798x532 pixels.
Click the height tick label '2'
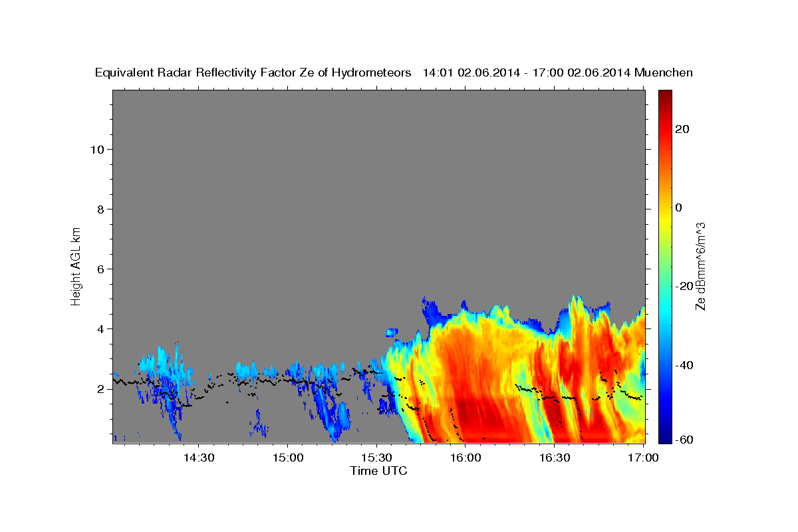101,388
